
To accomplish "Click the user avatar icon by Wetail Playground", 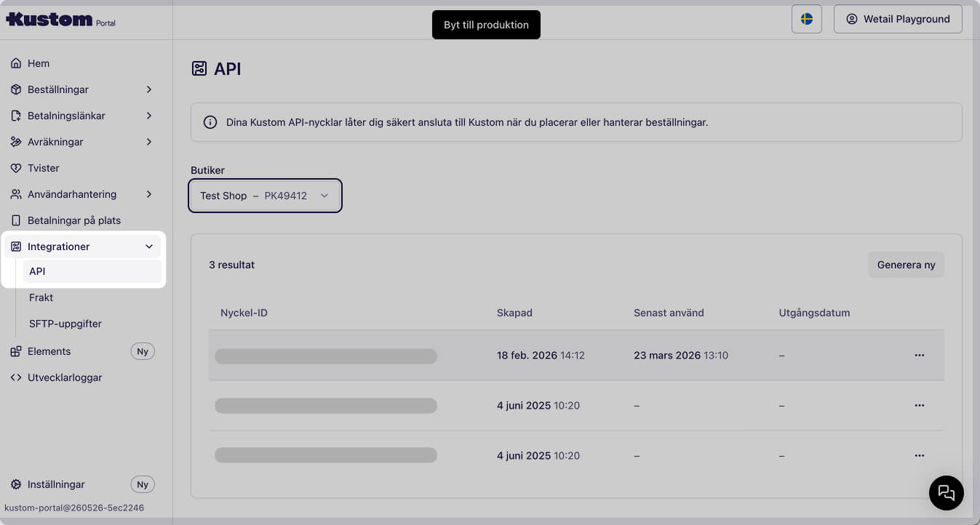I will pyautogui.click(x=852, y=19).
